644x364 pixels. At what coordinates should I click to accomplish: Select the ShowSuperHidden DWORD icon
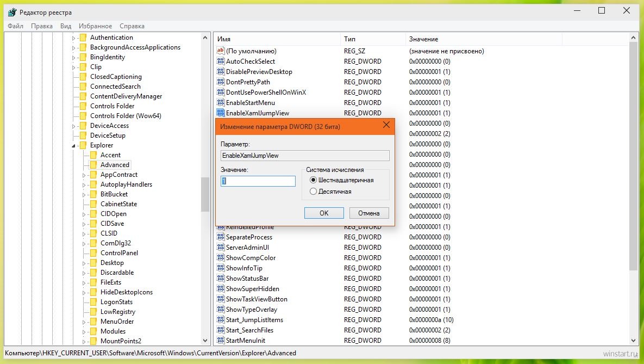pos(221,289)
